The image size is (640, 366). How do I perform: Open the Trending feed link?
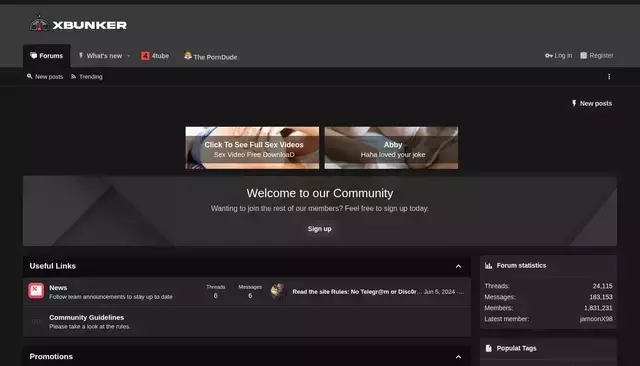click(x=87, y=77)
